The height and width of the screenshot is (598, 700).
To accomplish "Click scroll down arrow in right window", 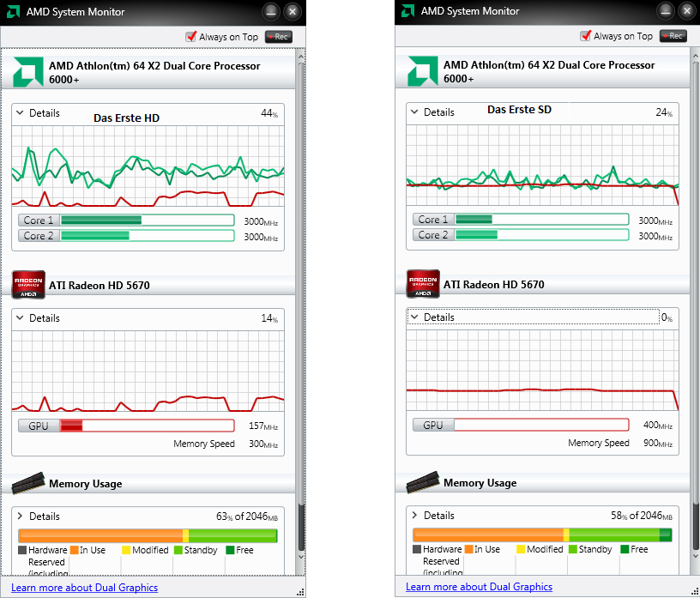I will point(696,556).
